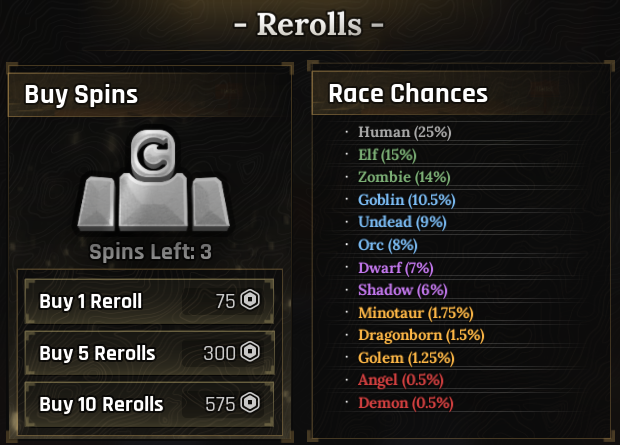This screenshot has height=445, width=620.
Task: Click the Spins Left: 3 counter
Action: (150, 251)
